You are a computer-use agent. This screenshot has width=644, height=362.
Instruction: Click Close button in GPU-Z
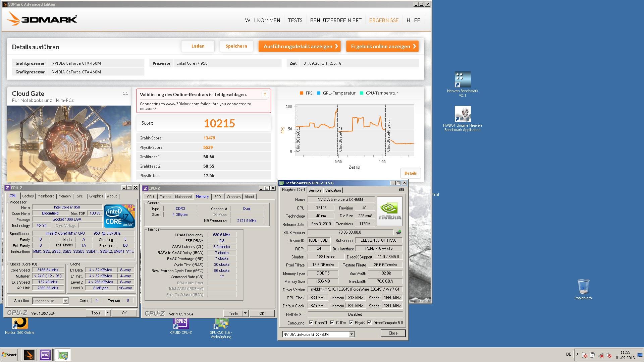pyautogui.click(x=393, y=333)
